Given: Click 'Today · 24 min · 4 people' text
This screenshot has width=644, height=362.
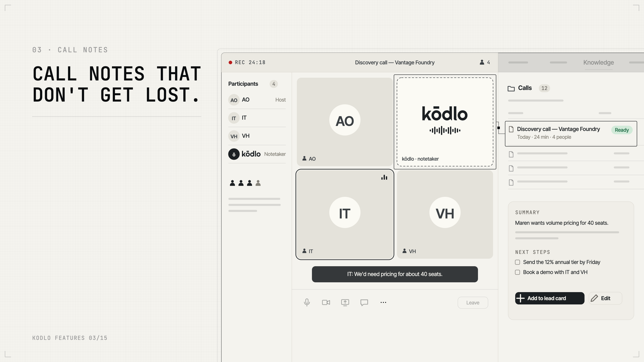Looking at the screenshot, I should click(x=544, y=137).
